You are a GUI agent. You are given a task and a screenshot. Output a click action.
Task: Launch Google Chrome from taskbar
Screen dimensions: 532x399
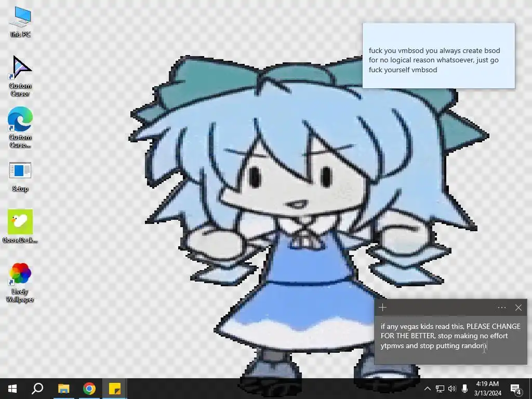click(89, 389)
